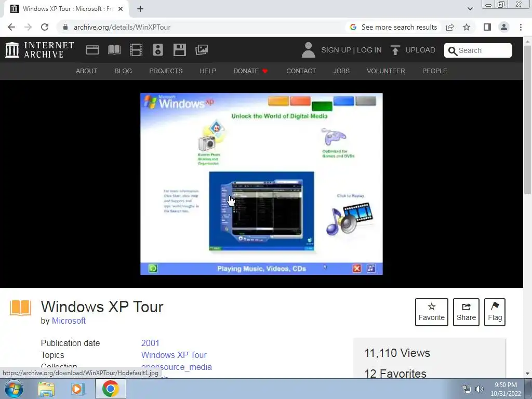
Task: Click the Share button
Action: [x=466, y=312]
